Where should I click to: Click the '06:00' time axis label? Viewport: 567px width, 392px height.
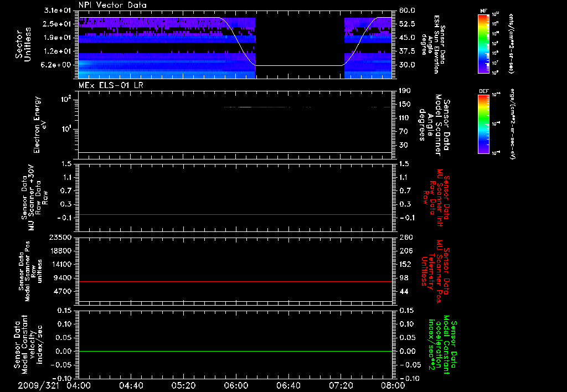236,385
